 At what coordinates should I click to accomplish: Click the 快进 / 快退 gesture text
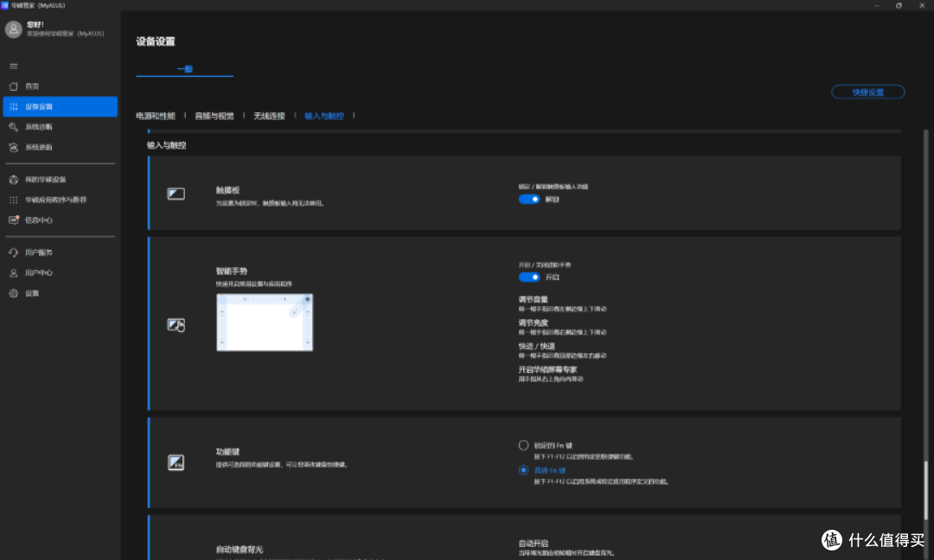pos(537,346)
